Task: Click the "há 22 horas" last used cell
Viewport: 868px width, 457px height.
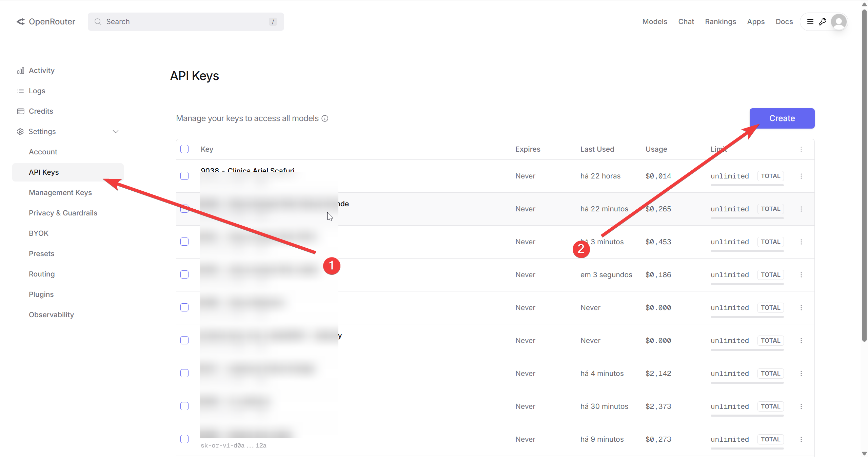Action: click(x=600, y=176)
